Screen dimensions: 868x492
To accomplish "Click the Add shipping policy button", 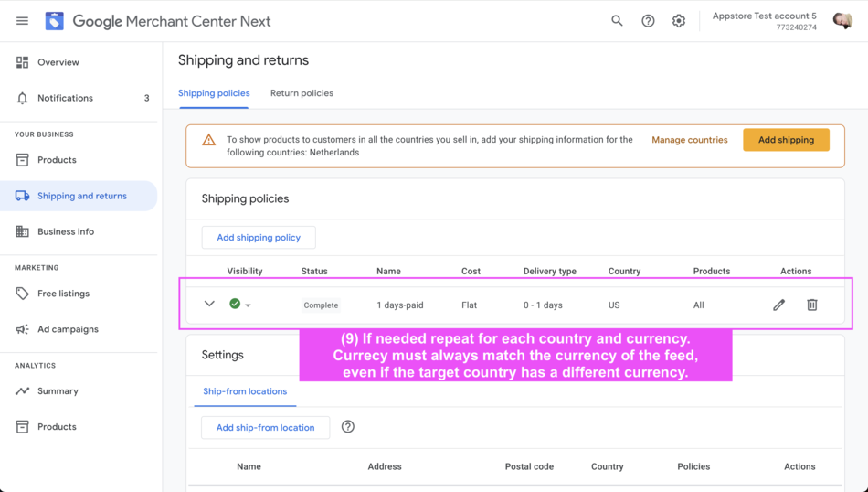I will (x=259, y=238).
